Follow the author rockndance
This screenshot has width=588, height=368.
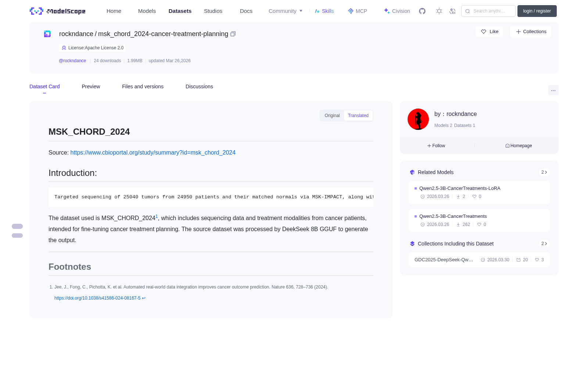(436, 146)
